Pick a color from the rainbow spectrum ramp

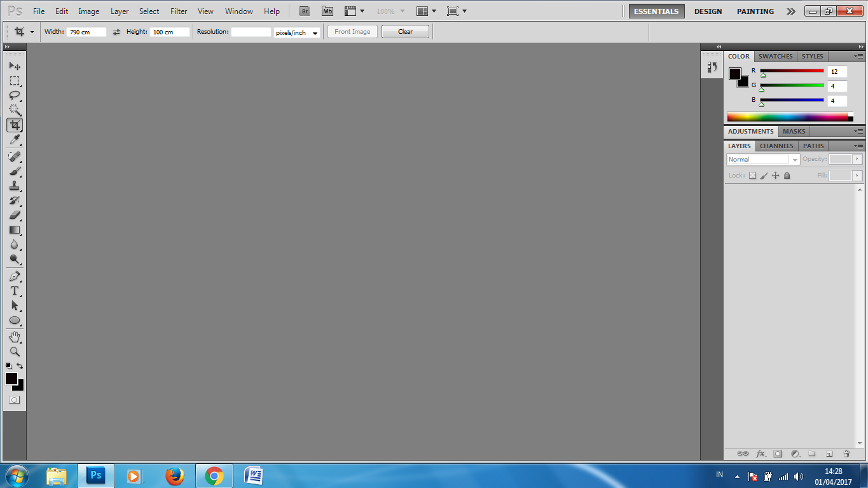point(789,116)
